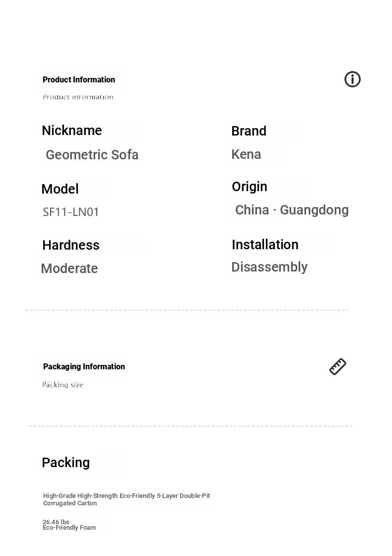Select China · Guangdong origin text

coord(292,210)
